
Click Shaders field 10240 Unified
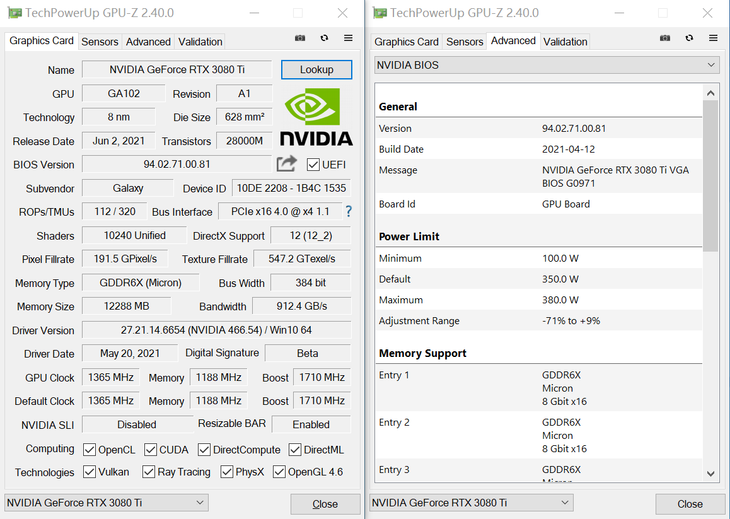click(x=135, y=236)
